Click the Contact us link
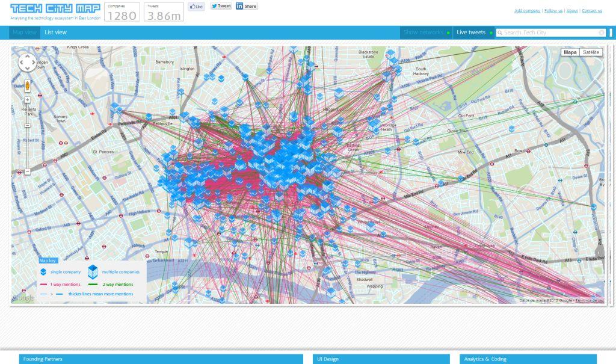 pyautogui.click(x=592, y=10)
